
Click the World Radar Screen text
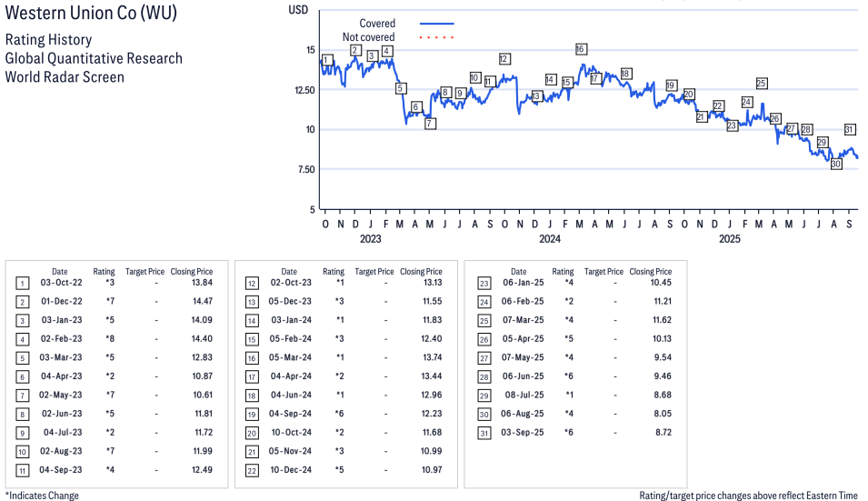click(x=65, y=77)
